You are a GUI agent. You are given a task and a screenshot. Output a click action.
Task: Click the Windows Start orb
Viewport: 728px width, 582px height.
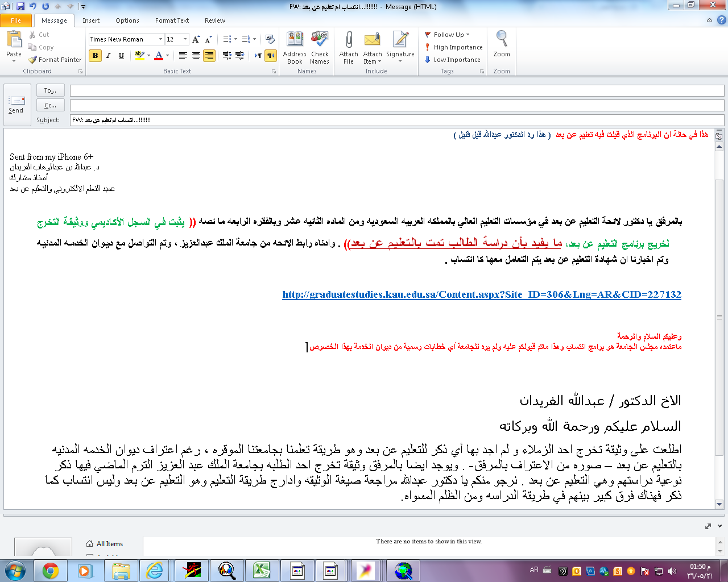point(15,571)
